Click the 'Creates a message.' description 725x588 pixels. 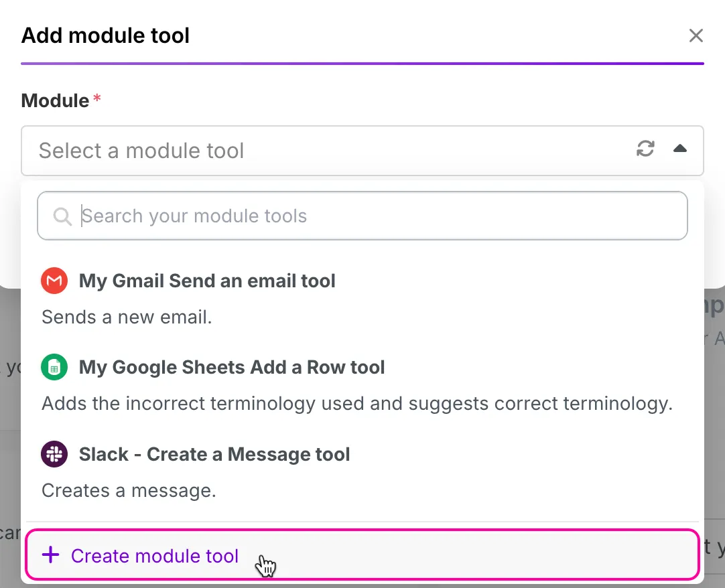click(x=129, y=490)
